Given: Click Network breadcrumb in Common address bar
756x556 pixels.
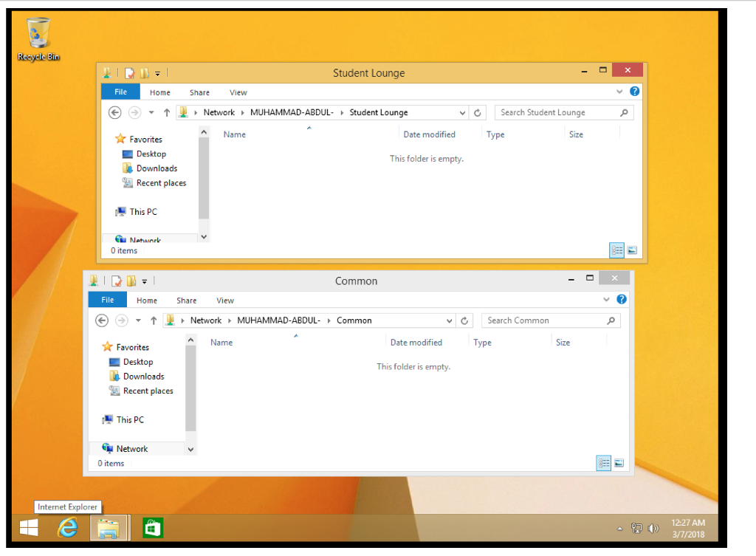Looking at the screenshot, I should [206, 320].
